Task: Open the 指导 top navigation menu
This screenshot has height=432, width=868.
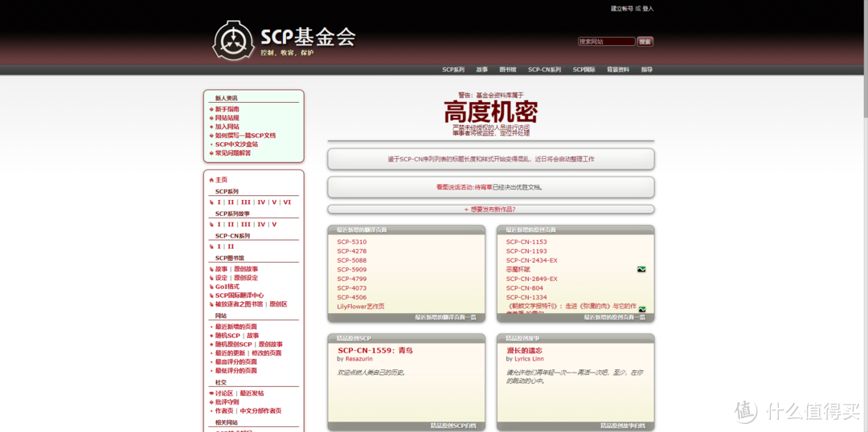Action: [x=646, y=70]
